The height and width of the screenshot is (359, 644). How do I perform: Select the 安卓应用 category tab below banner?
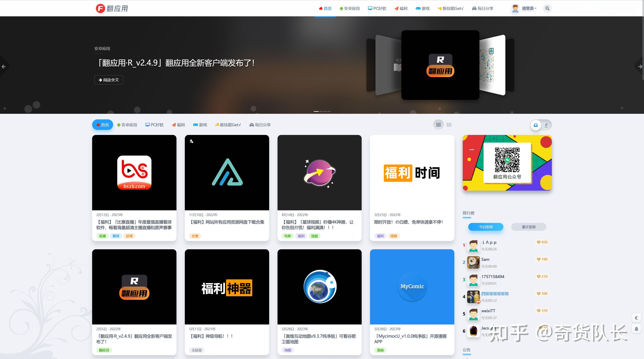[127, 125]
